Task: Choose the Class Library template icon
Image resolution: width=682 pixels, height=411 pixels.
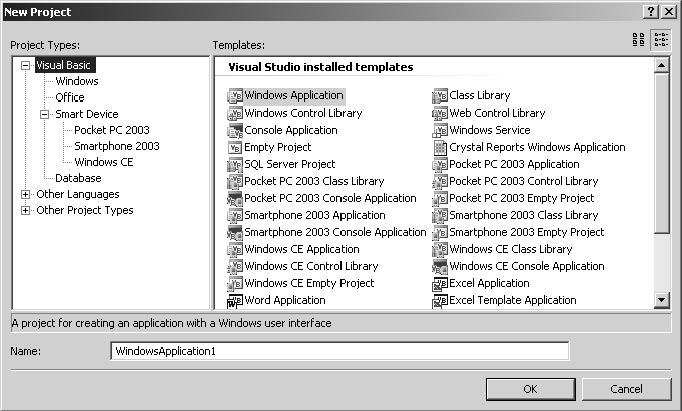Action: point(440,96)
